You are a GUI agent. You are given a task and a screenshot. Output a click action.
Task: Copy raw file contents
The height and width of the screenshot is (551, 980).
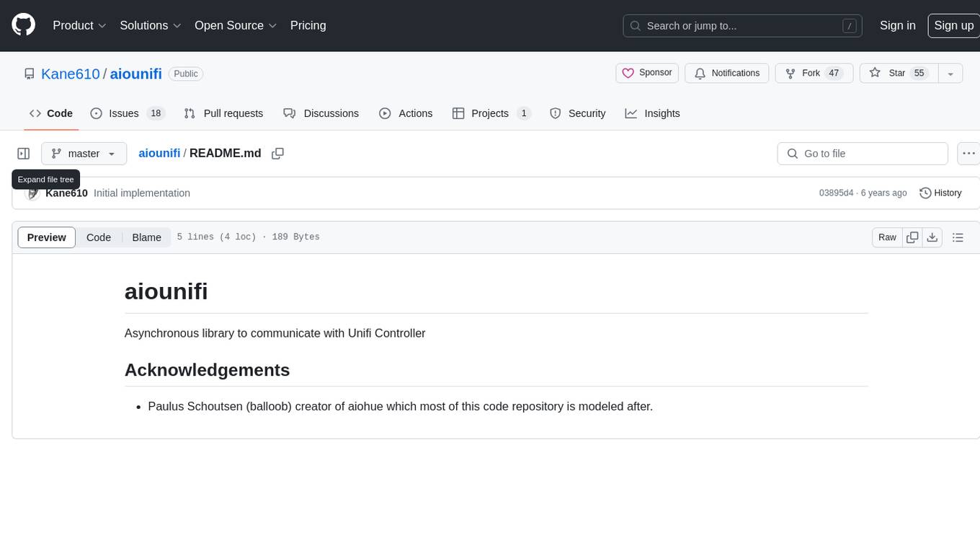click(912, 237)
